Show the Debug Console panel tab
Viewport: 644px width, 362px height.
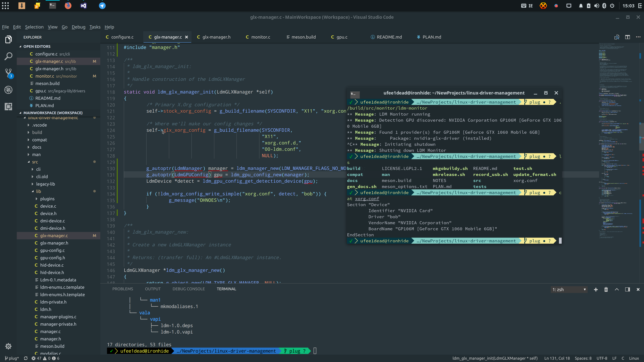(x=189, y=289)
